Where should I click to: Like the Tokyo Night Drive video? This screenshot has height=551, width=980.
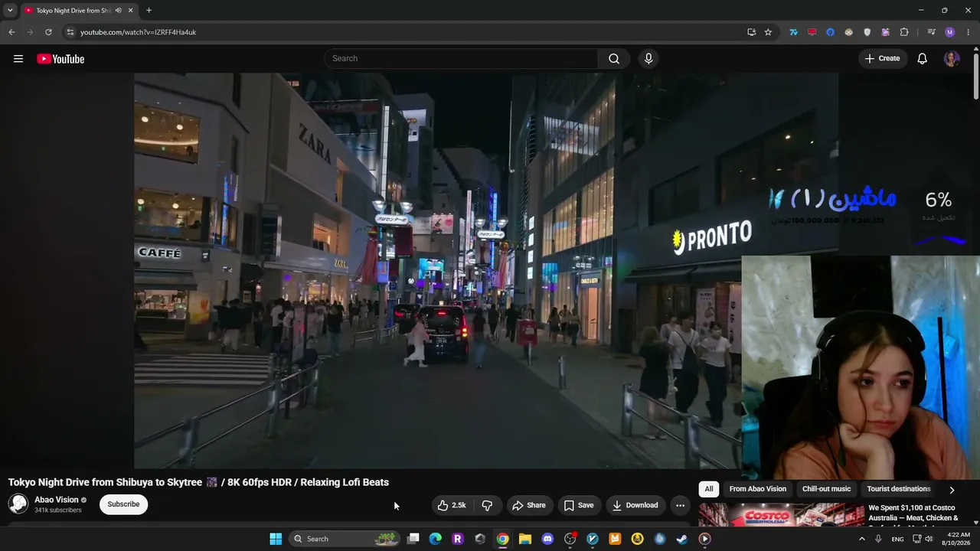pyautogui.click(x=452, y=505)
